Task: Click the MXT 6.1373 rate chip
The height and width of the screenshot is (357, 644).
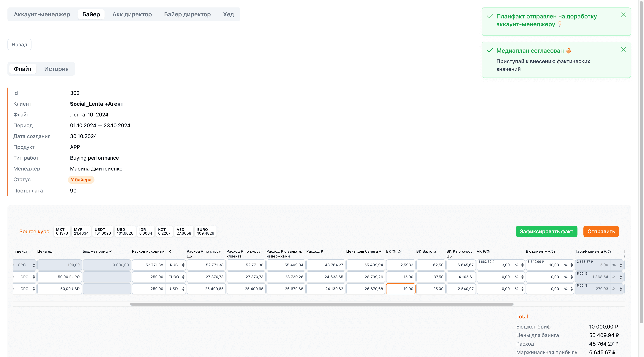Action: click(x=62, y=231)
